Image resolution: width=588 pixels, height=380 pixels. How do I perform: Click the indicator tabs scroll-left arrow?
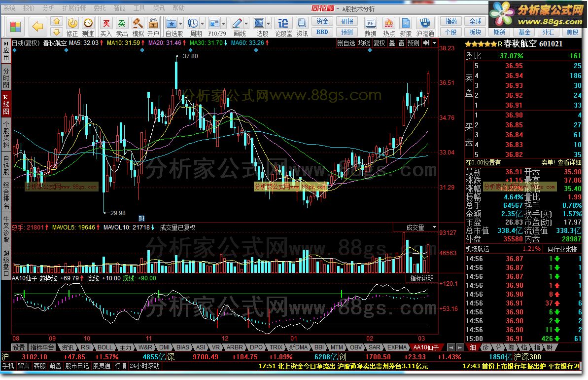click(451, 348)
